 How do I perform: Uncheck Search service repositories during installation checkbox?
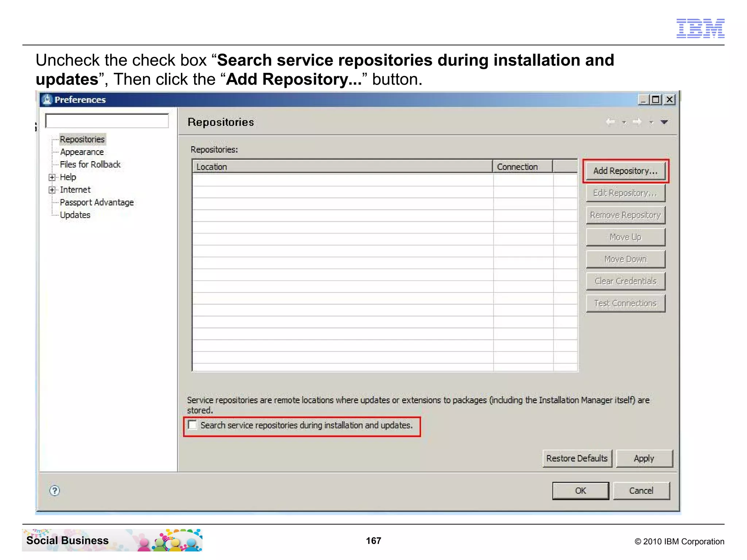tap(193, 425)
